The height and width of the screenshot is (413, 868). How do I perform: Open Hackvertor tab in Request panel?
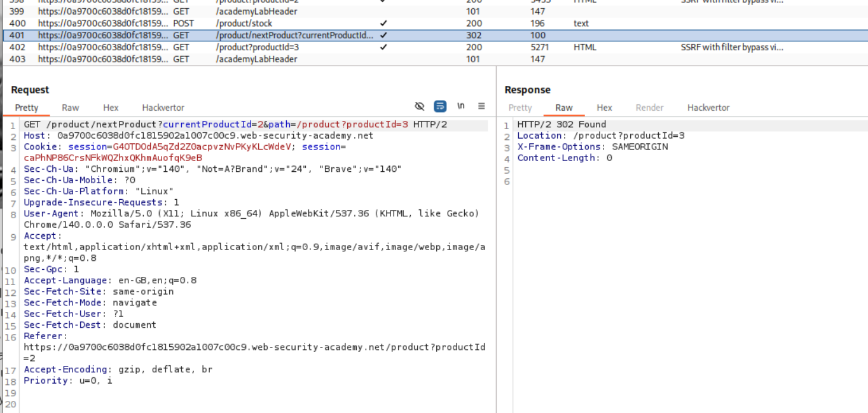[x=163, y=108]
